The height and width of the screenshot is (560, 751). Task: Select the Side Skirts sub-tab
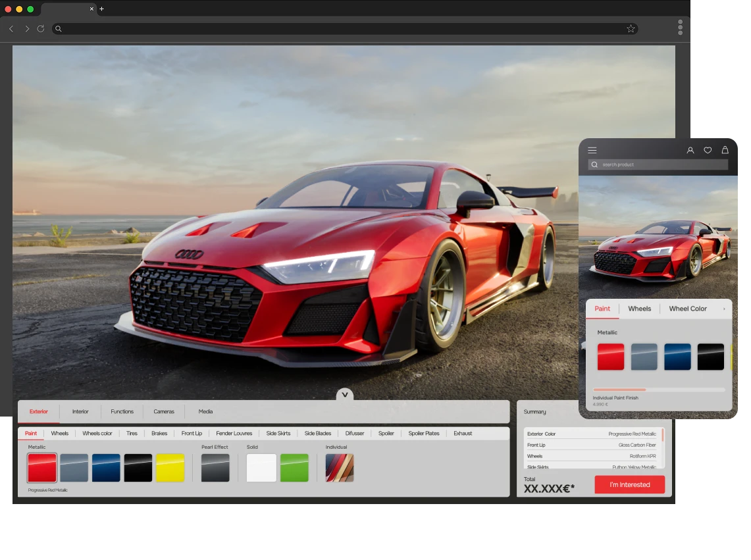(278, 434)
